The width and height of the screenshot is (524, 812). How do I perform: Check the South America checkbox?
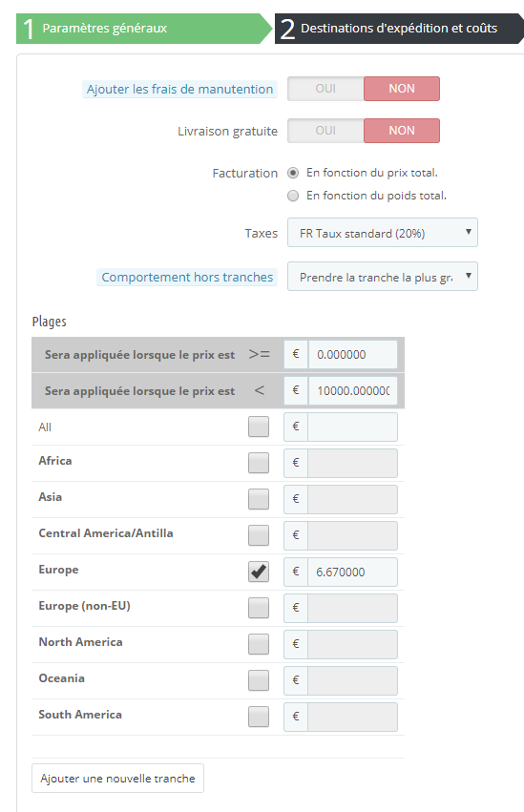259,717
